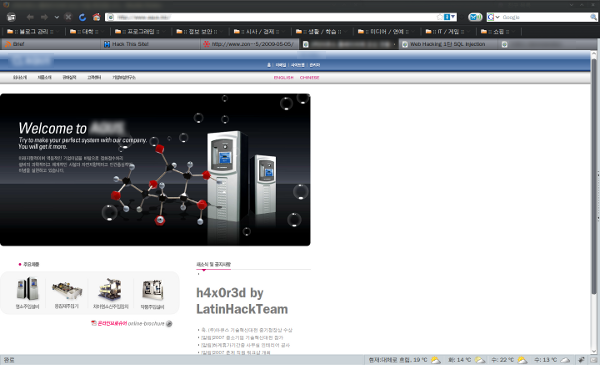
Task: Switch to the Hack This Site tab
Action: click(151, 44)
